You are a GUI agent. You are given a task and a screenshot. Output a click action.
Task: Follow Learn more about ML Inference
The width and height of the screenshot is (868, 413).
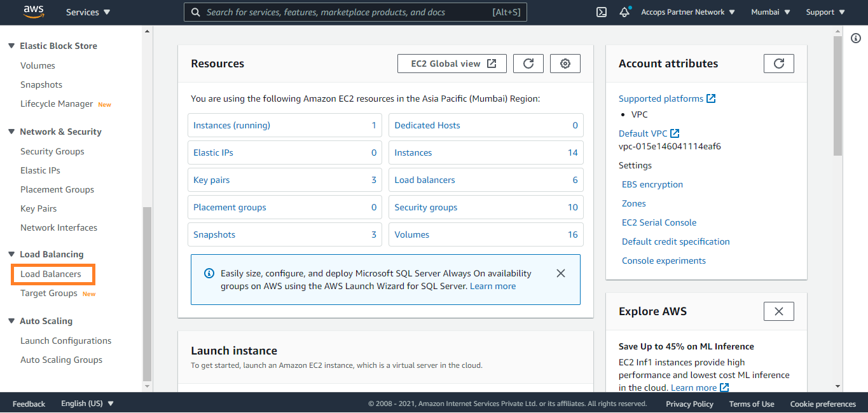(694, 388)
